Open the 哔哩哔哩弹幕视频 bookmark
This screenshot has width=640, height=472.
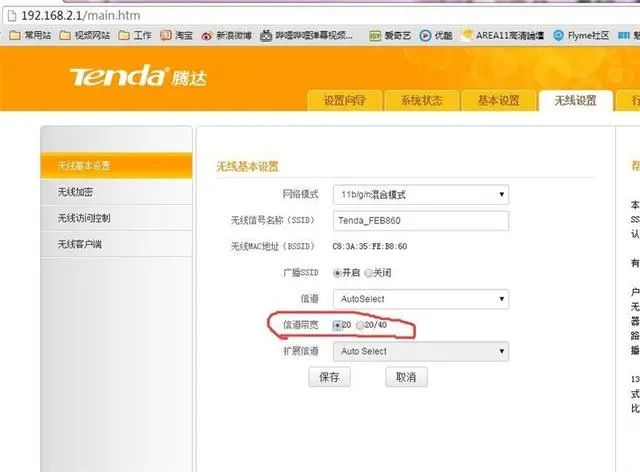(x=307, y=35)
